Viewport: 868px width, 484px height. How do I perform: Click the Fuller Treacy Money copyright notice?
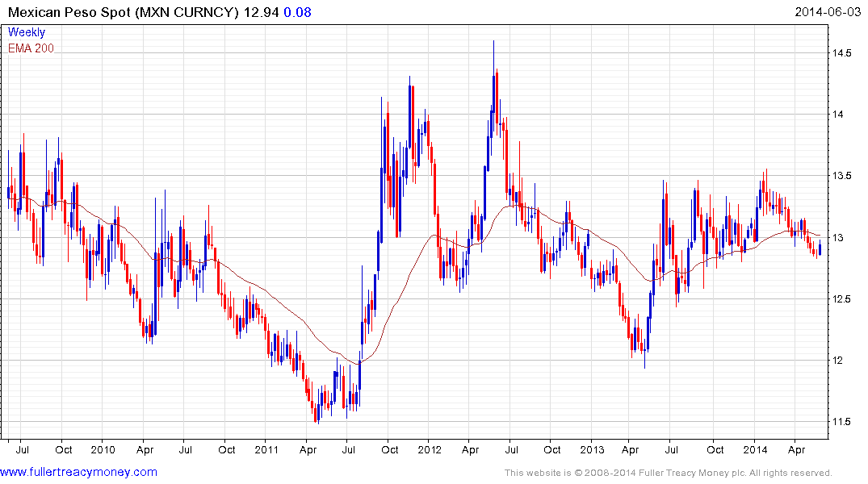click(x=668, y=473)
